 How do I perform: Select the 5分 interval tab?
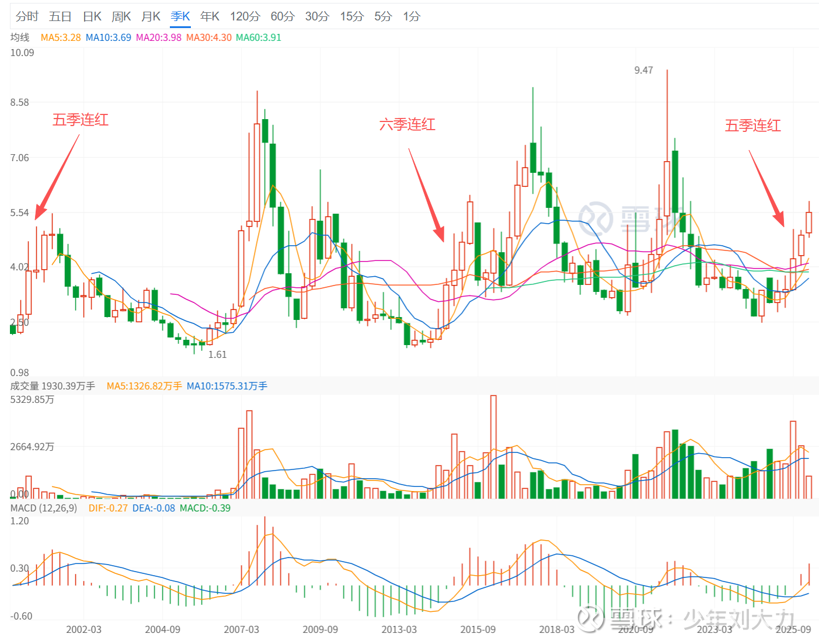point(383,16)
